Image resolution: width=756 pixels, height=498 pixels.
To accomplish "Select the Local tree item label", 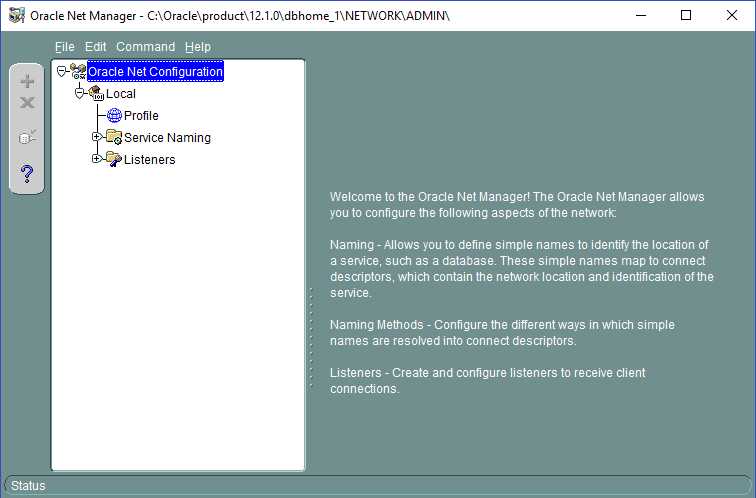I will [x=121, y=94].
